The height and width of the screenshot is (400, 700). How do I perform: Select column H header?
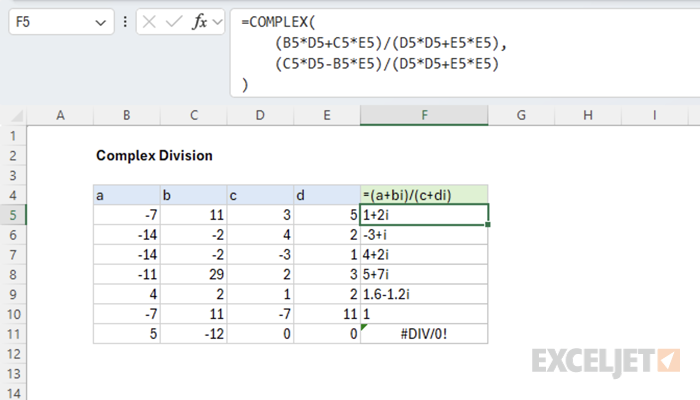click(x=588, y=115)
